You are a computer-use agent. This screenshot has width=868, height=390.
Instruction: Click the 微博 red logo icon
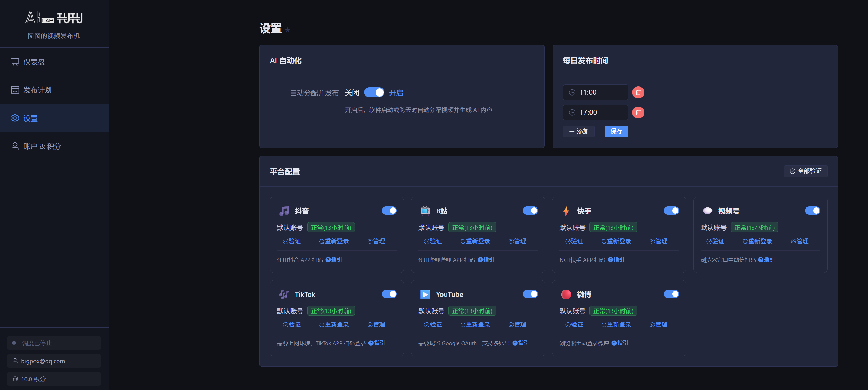coord(566,294)
